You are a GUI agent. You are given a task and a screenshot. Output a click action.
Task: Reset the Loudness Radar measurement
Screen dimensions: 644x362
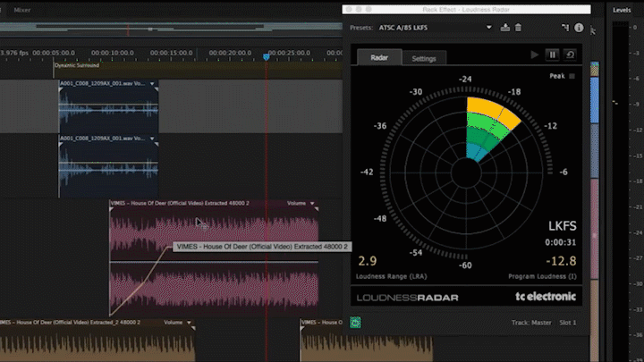click(570, 55)
